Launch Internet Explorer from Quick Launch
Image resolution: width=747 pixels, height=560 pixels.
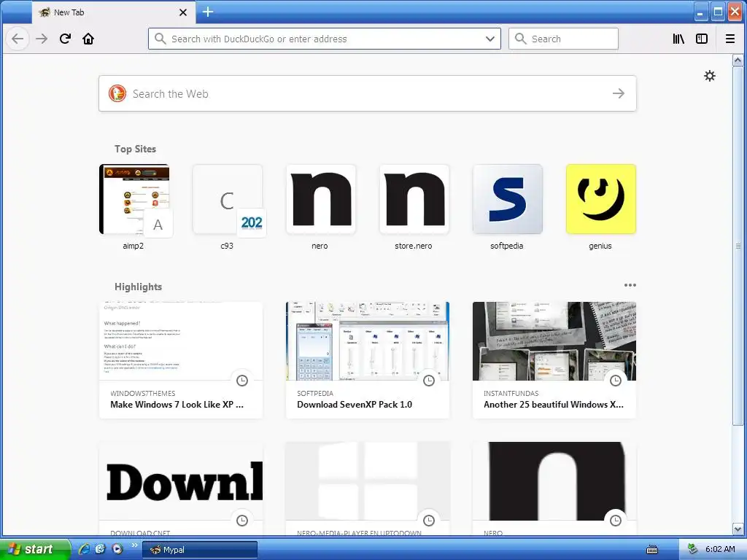pos(84,549)
